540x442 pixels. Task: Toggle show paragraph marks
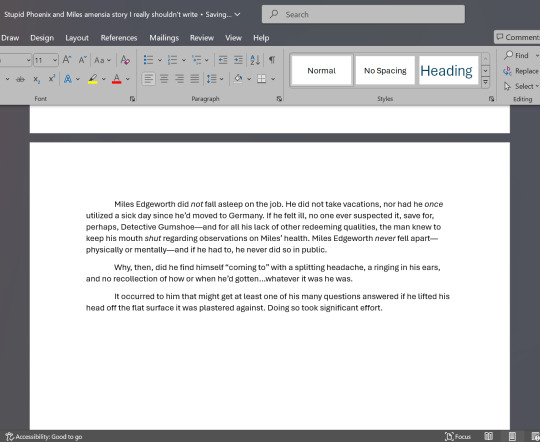tap(272, 60)
